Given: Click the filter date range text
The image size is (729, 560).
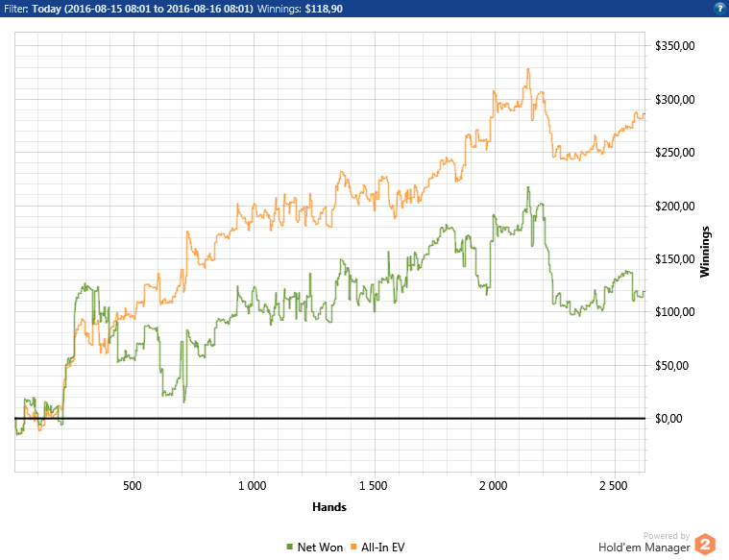Looking at the screenshot, I should coord(142,9).
